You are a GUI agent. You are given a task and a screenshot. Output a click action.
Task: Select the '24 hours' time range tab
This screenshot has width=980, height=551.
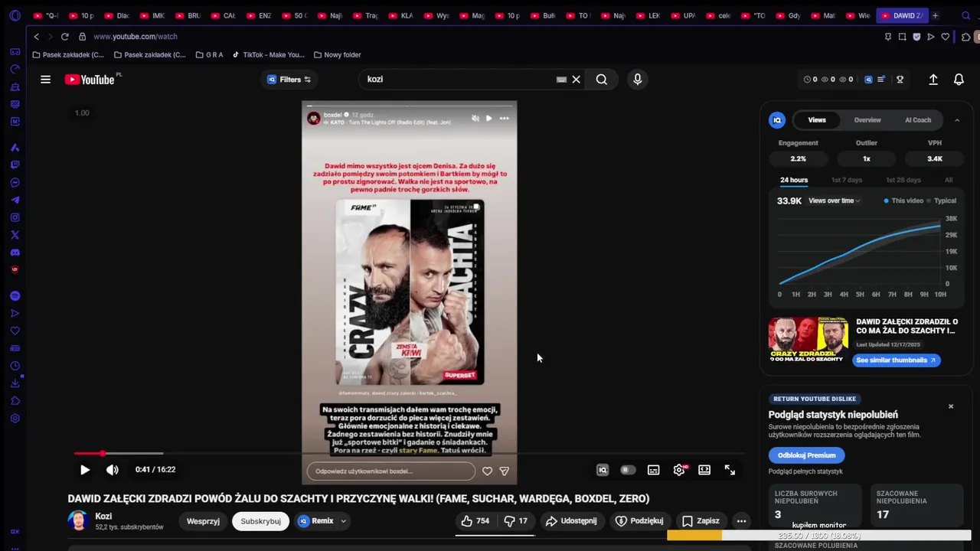794,180
